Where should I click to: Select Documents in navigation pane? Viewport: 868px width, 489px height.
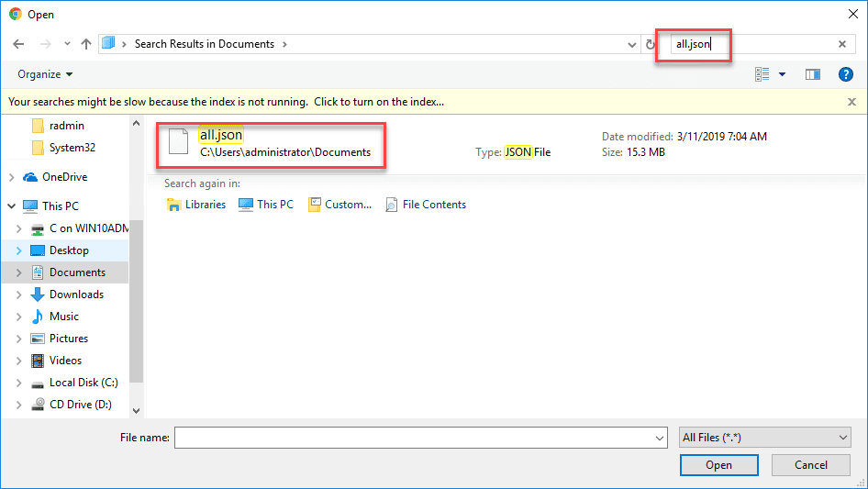point(68,272)
